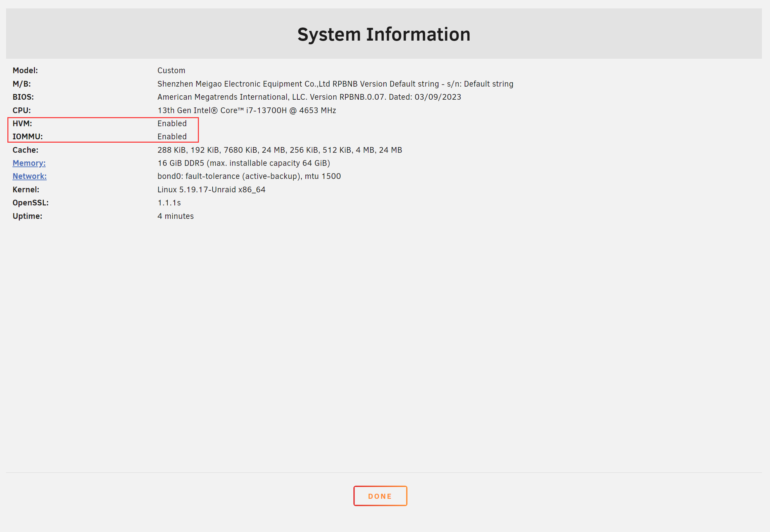
Task: Open the Memory details link
Action: click(x=29, y=163)
